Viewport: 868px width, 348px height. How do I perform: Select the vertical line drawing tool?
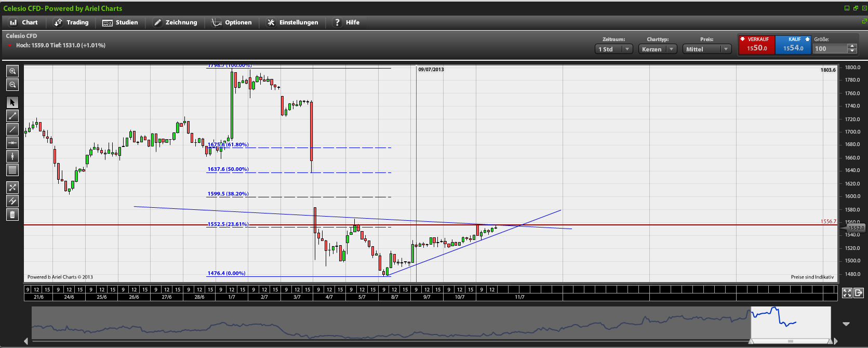pyautogui.click(x=12, y=156)
